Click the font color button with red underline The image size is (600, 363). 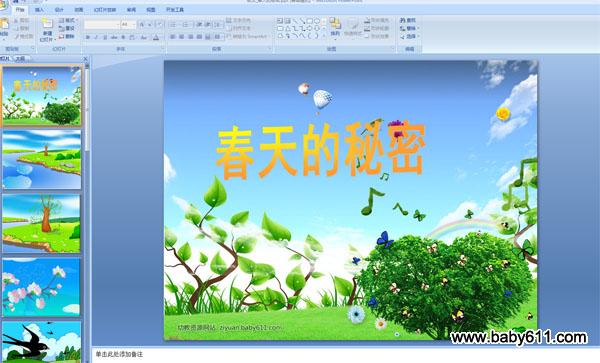156,37
